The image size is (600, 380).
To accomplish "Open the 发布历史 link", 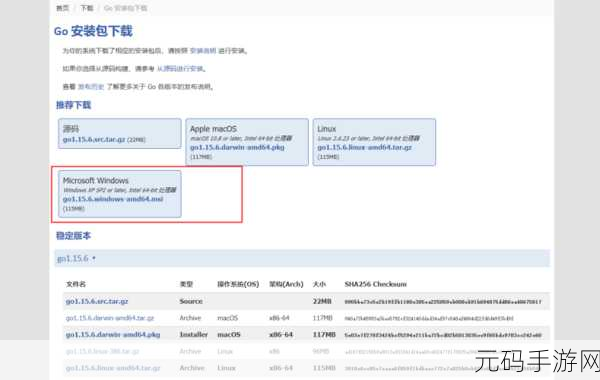I will pyautogui.click(x=91, y=86).
